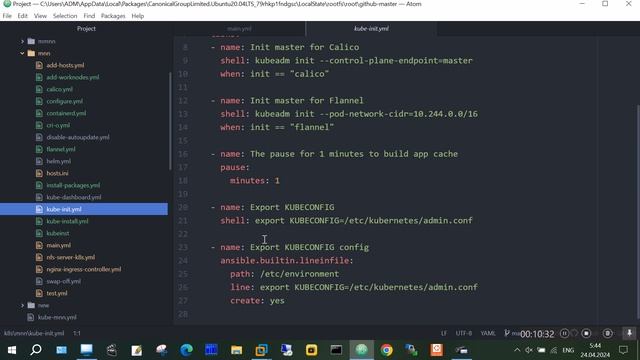
Task: Switch ENG input language
Action: [568, 350]
